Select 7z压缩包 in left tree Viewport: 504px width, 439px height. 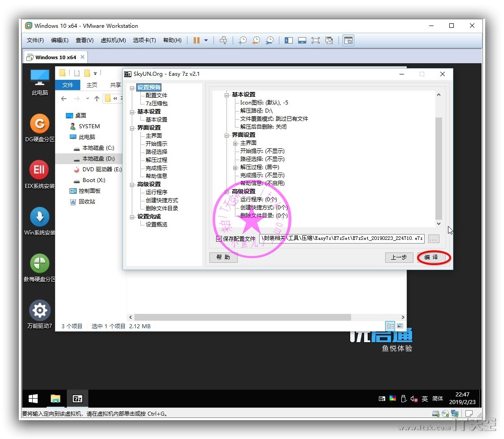pos(156,103)
